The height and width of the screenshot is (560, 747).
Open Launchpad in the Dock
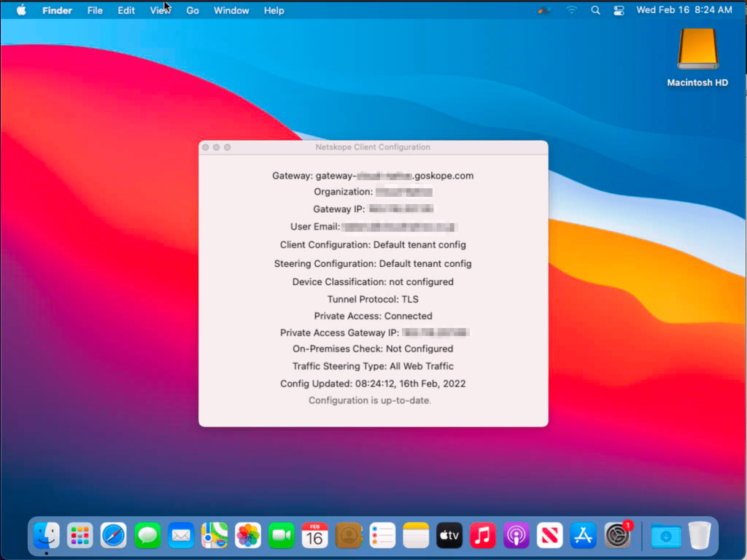point(80,536)
